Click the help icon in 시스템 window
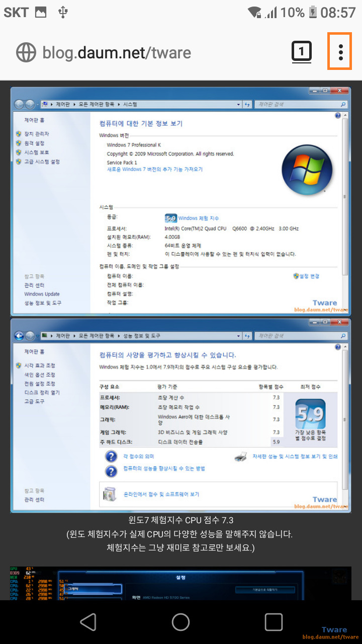 (x=338, y=116)
